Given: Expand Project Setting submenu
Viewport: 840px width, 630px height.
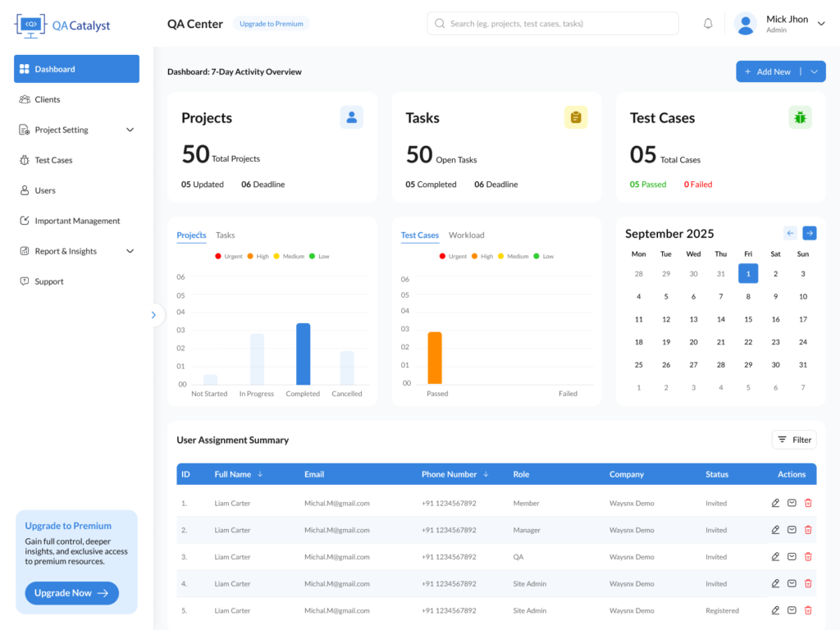Looking at the screenshot, I should pos(130,130).
